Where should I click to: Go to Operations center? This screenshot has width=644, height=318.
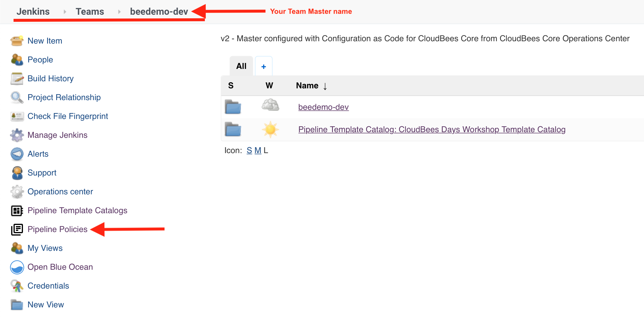[60, 192]
